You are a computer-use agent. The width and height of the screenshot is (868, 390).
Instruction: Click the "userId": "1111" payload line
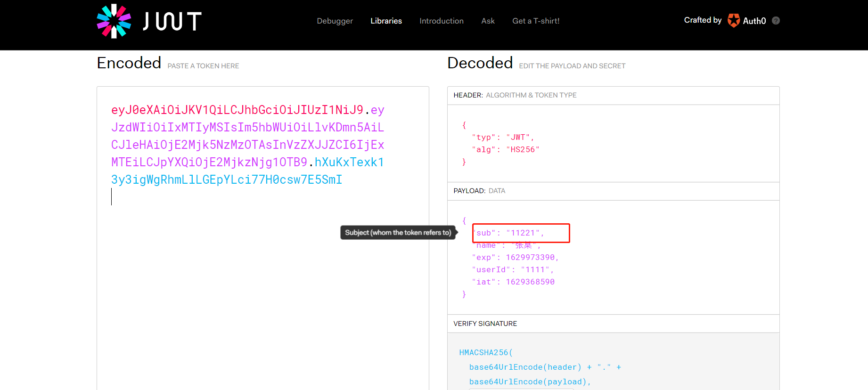pos(513,269)
